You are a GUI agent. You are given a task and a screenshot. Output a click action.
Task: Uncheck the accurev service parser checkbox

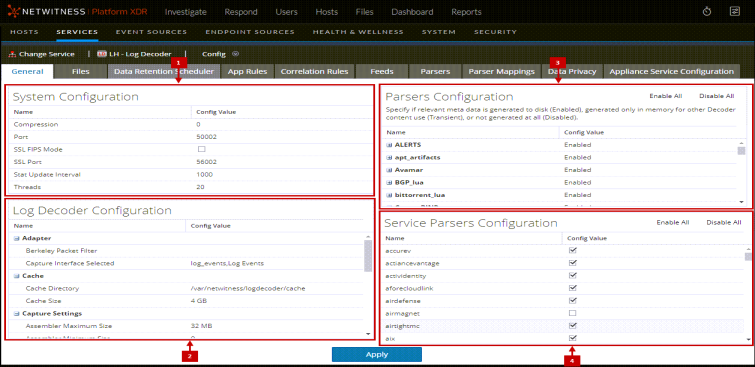click(x=573, y=250)
